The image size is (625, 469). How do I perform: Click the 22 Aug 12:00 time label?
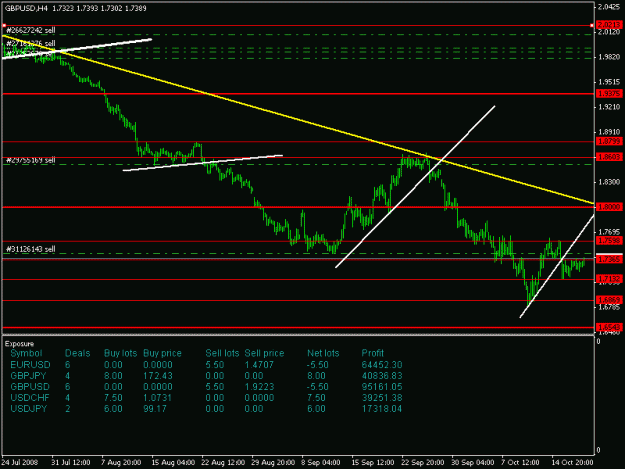[223, 462]
